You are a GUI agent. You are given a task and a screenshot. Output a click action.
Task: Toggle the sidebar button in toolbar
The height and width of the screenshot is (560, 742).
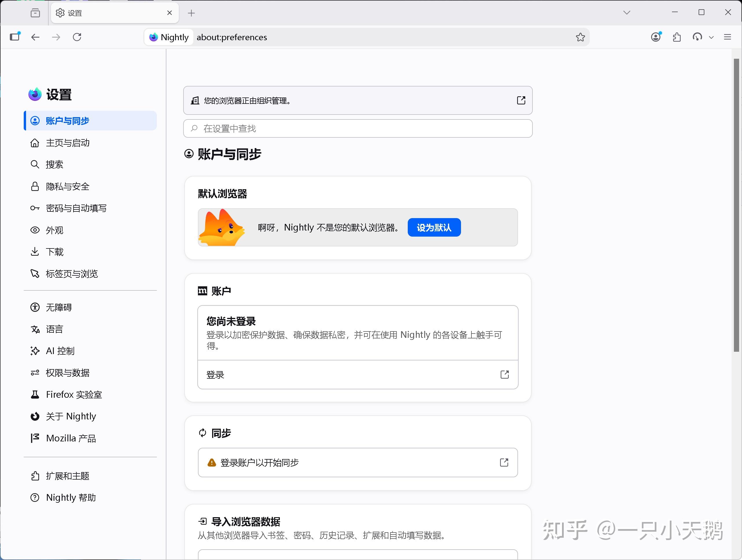(15, 36)
